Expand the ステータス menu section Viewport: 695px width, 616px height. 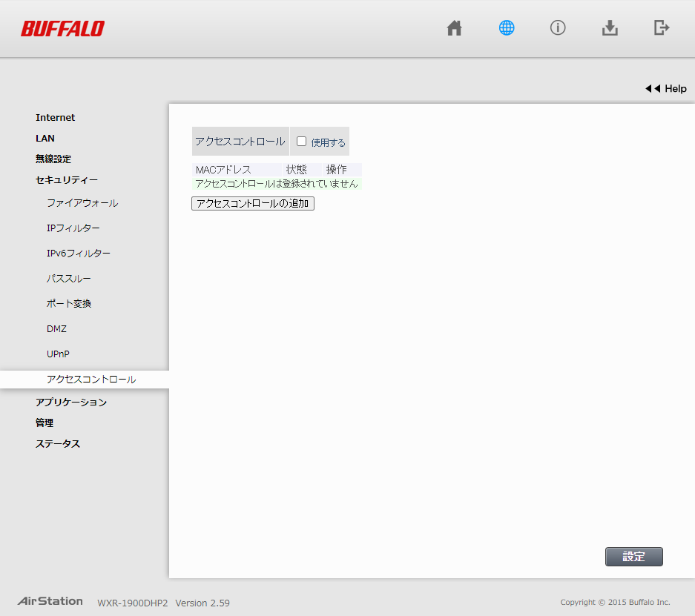pos(58,444)
